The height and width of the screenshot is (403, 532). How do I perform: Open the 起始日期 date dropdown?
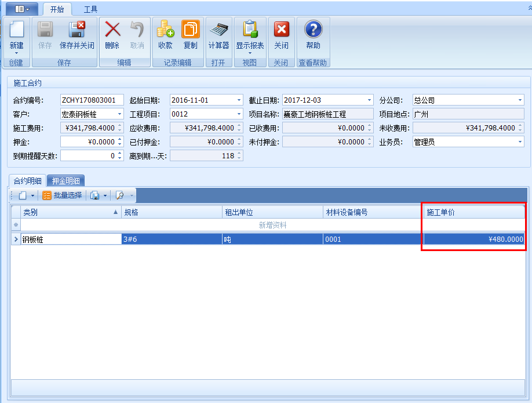click(239, 100)
